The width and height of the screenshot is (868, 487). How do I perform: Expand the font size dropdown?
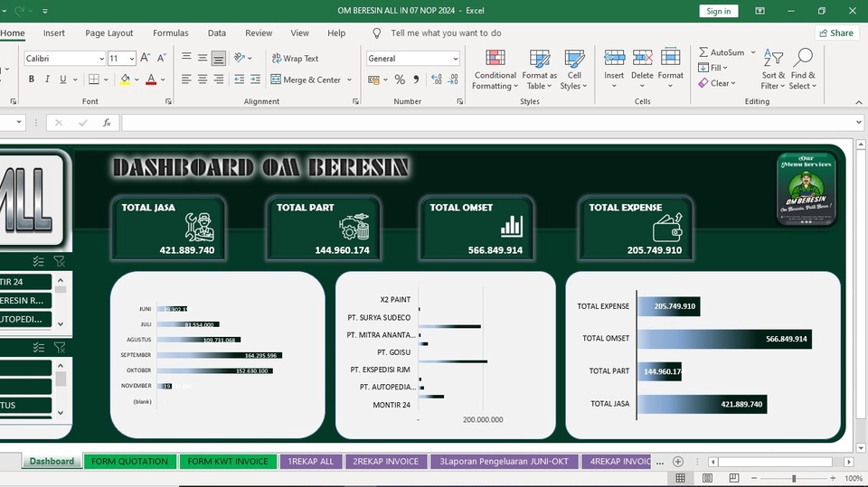132,58
